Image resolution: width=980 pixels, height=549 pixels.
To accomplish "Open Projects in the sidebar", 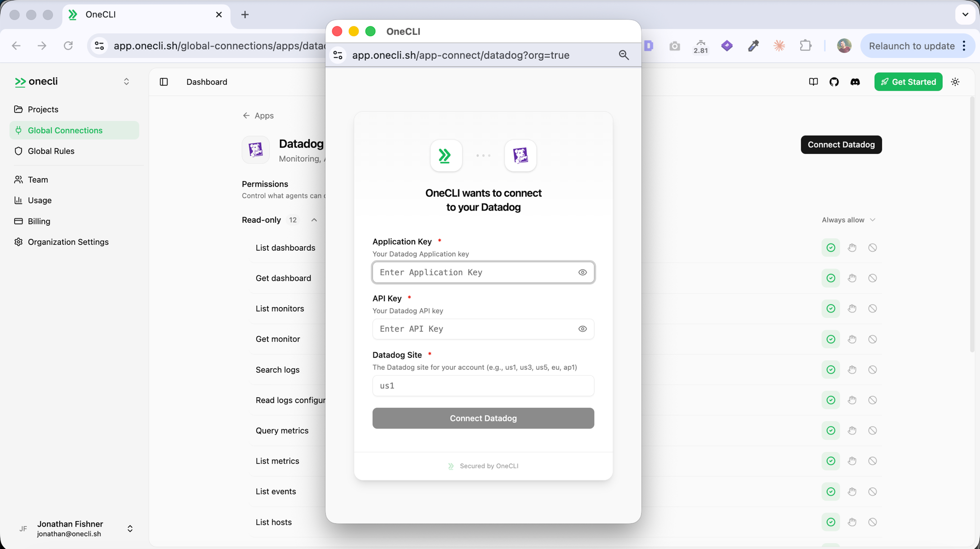I will coord(74,109).
